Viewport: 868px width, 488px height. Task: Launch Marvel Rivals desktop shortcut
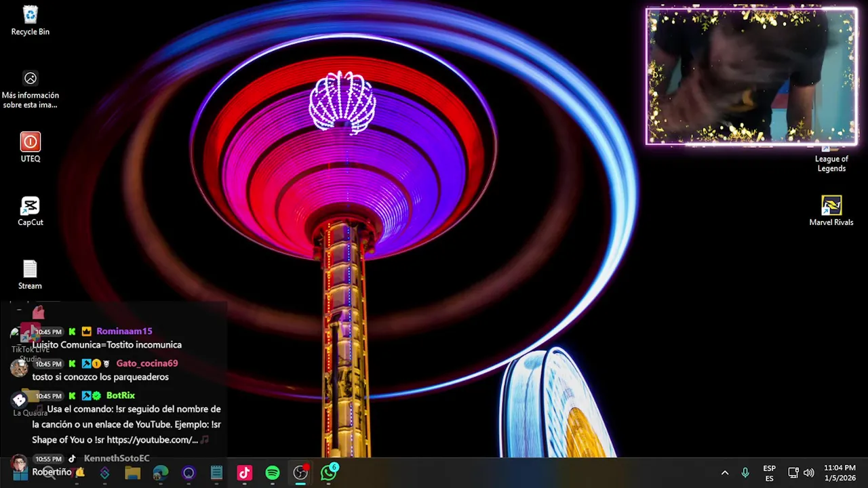pos(831,211)
